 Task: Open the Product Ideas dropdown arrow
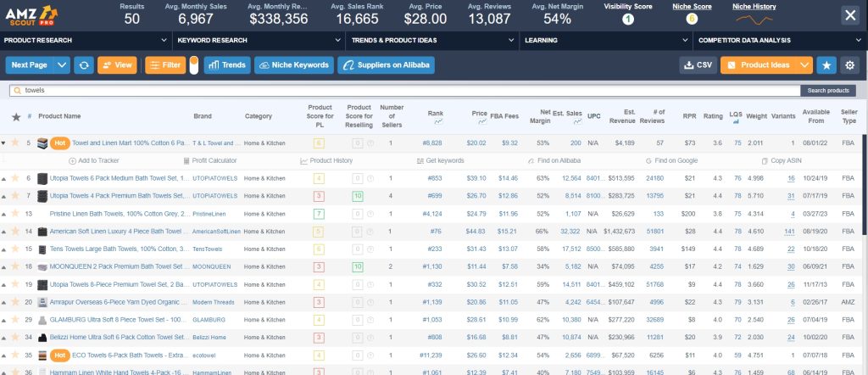pyautogui.click(x=804, y=64)
